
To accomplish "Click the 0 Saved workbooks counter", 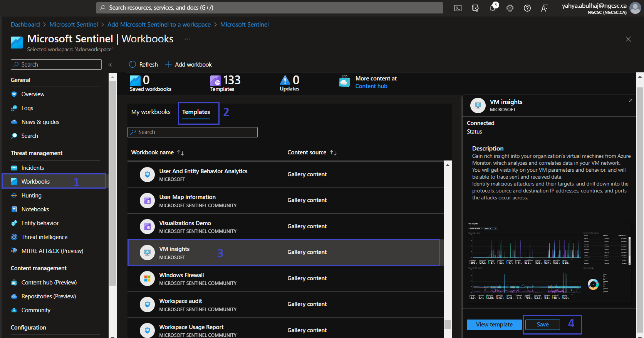I will coord(150,83).
